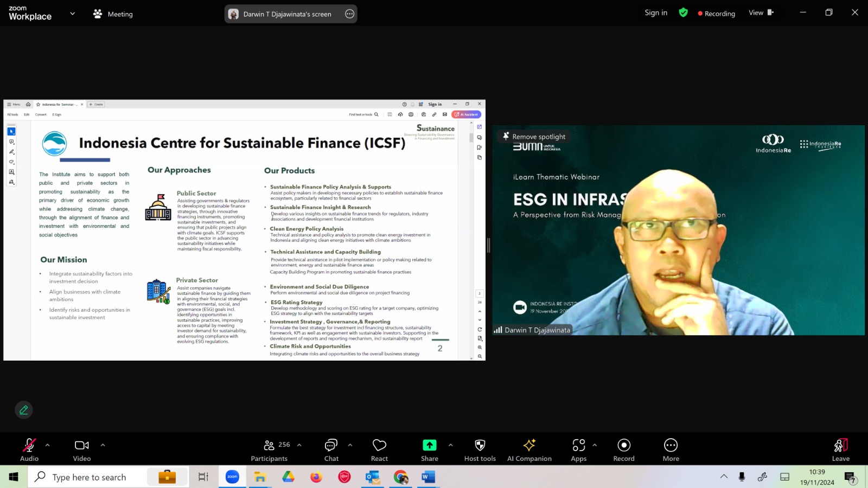868x488 pixels.
Task: Expand participants options caret
Action: [299, 445]
